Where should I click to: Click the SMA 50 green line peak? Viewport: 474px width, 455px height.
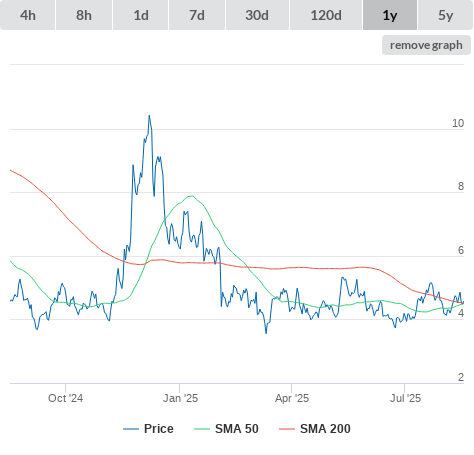192,196
